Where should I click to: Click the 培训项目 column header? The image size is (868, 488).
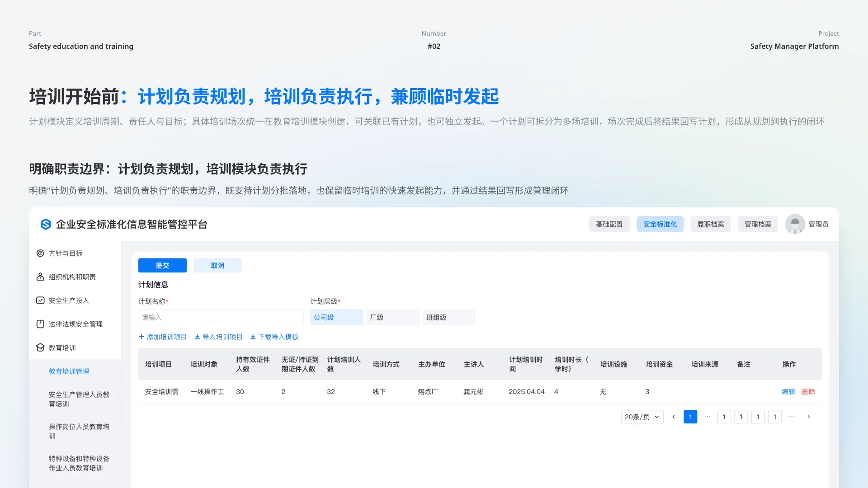tap(158, 364)
